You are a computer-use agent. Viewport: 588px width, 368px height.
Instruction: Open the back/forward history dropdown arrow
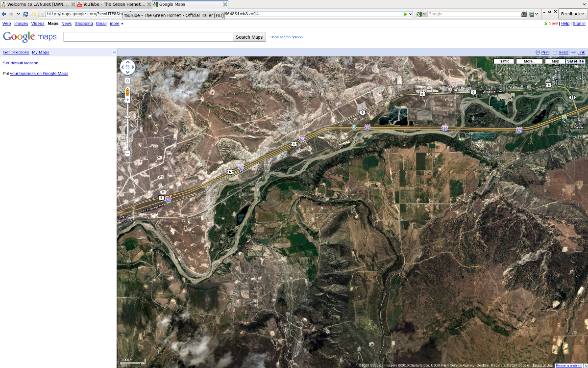coord(18,14)
